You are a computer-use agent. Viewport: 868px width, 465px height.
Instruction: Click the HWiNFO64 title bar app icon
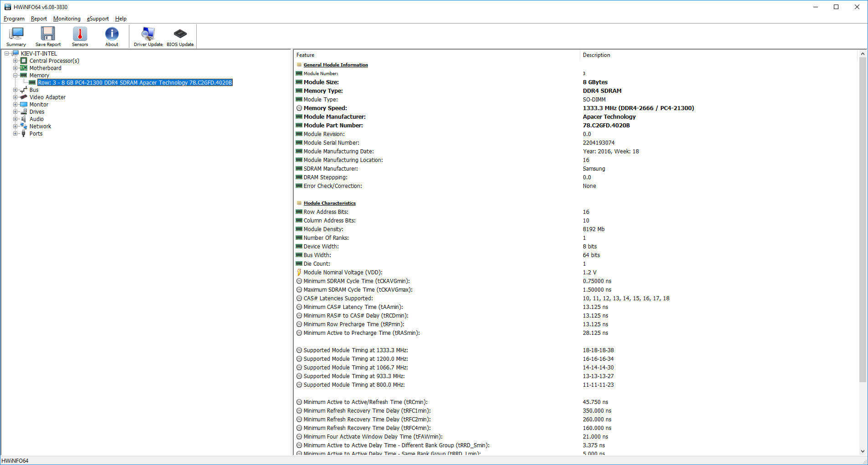point(7,7)
